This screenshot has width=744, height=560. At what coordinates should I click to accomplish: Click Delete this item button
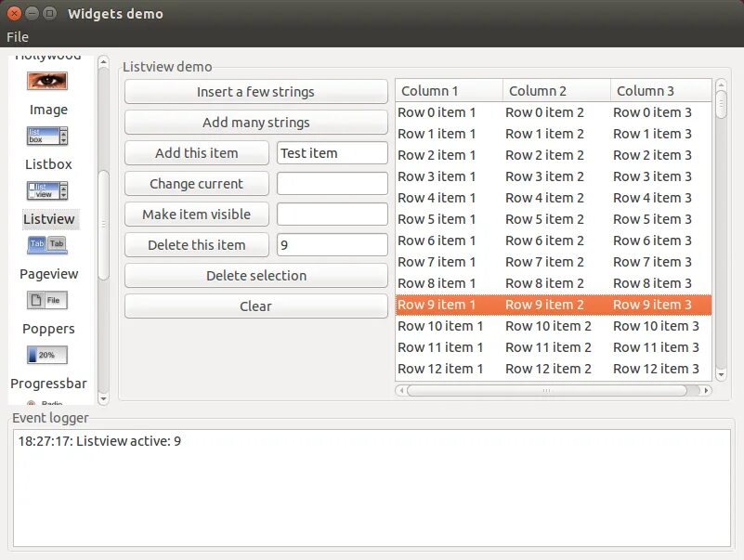[196, 245]
